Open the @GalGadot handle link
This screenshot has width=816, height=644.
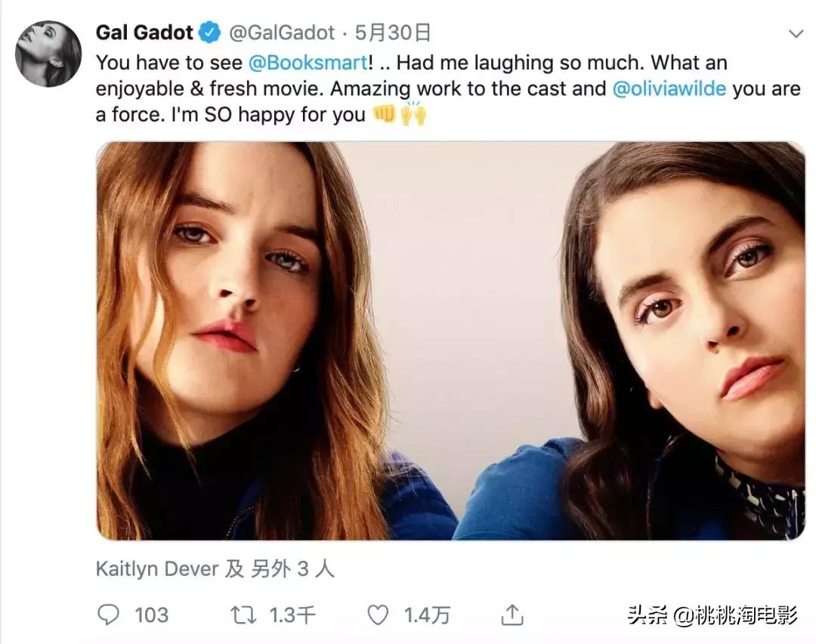280,33
